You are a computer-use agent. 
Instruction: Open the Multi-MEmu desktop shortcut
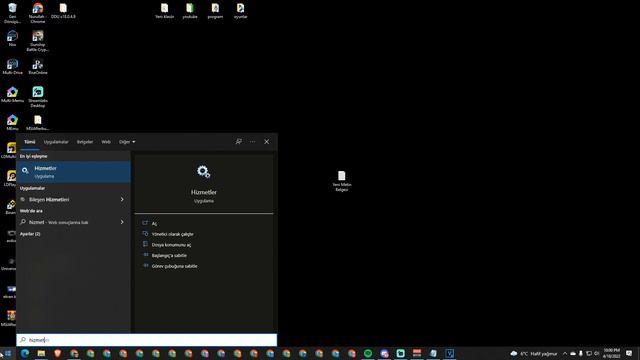(x=12, y=95)
